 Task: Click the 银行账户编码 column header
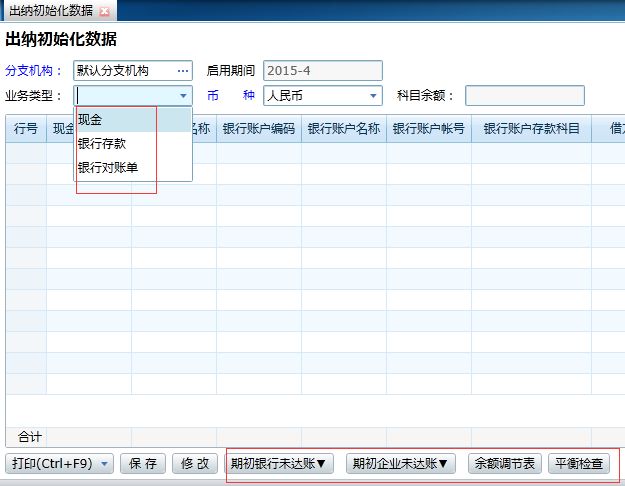pyautogui.click(x=259, y=129)
